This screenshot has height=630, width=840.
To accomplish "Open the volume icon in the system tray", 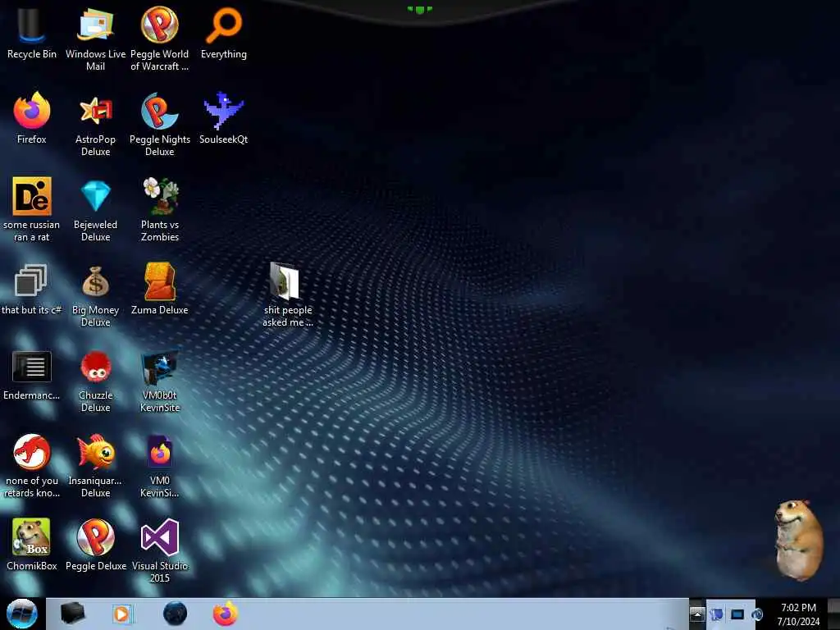I will pyautogui.click(x=757, y=614).
